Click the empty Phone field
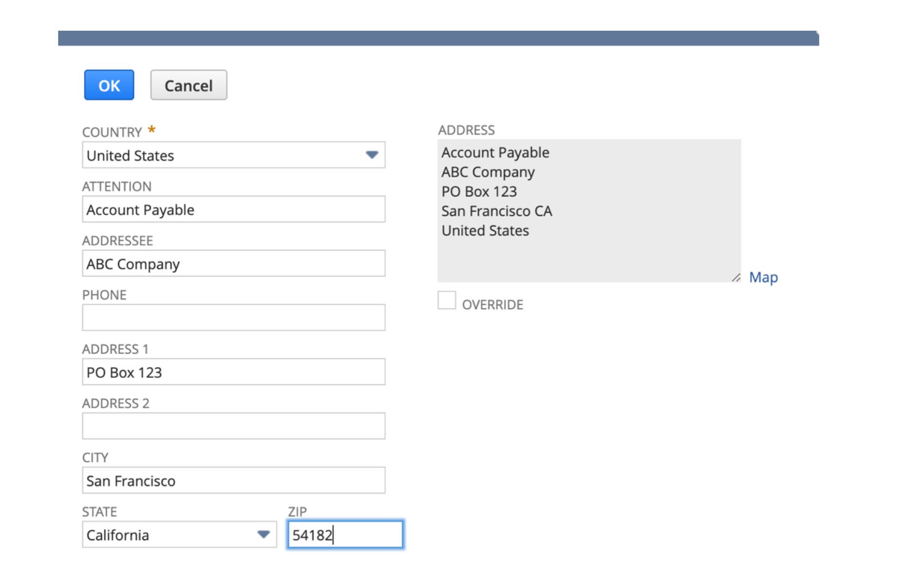Screen dimensions: 898x588 [x=234, y=317]
